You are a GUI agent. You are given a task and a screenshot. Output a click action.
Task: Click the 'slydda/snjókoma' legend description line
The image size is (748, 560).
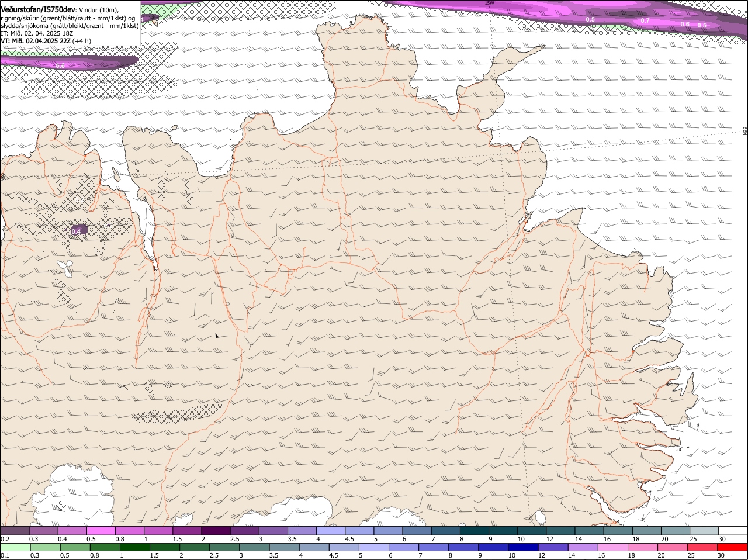(70, 26)
